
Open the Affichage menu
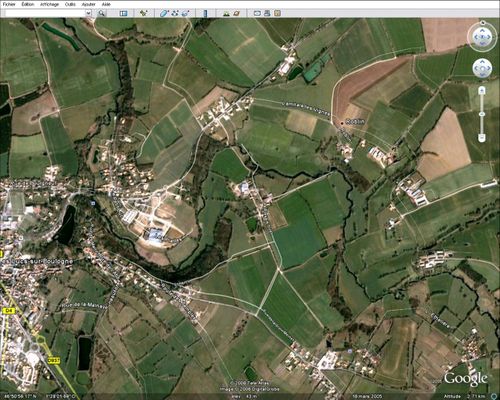(50, 4)
